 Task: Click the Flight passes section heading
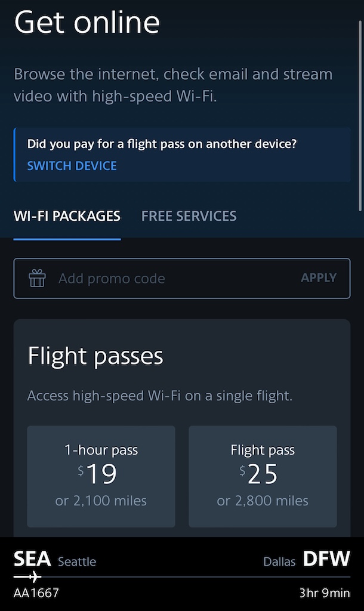pos(95,356)
